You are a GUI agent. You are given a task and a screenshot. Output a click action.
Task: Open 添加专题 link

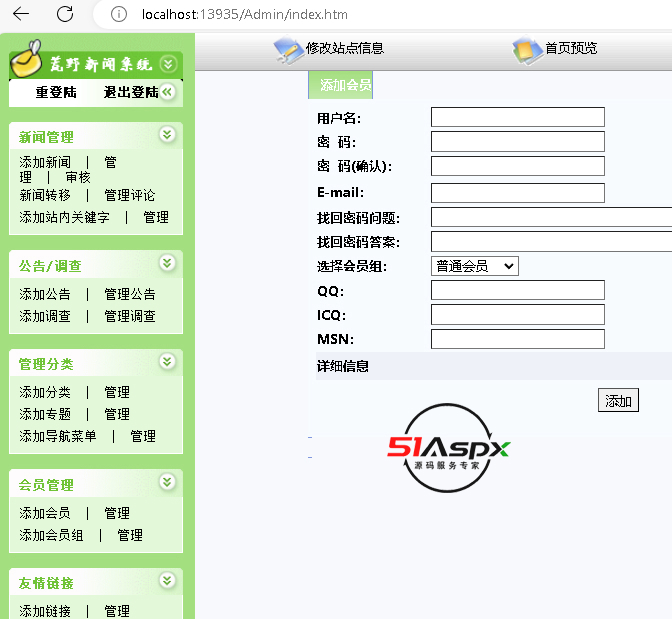coord(45,414)
